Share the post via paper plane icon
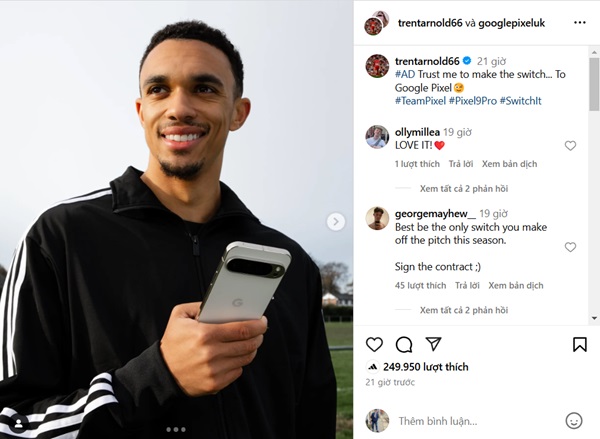600x439 pixels. click(434, 344)
